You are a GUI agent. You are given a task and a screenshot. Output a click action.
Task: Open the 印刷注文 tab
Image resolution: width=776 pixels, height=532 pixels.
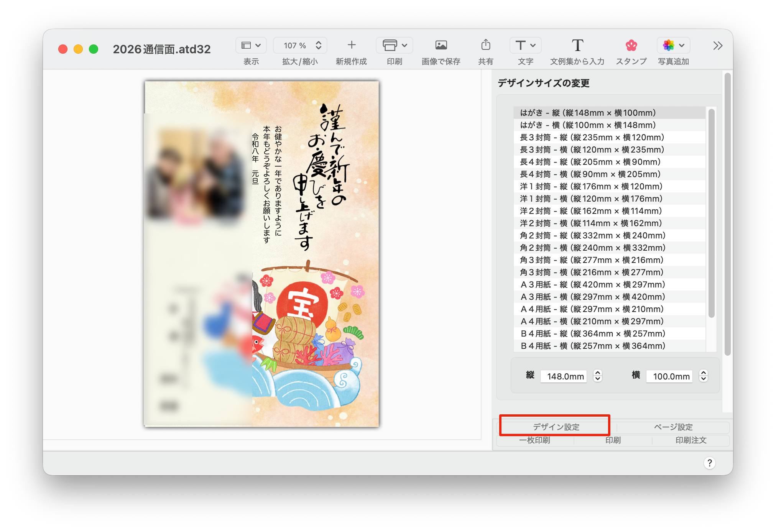coord(691,440)
